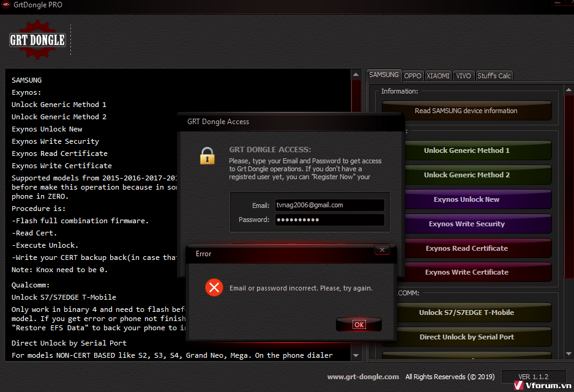Run Exynos Unlock New button
Screen dimensions: 574x392
click(x=478, y=199)
